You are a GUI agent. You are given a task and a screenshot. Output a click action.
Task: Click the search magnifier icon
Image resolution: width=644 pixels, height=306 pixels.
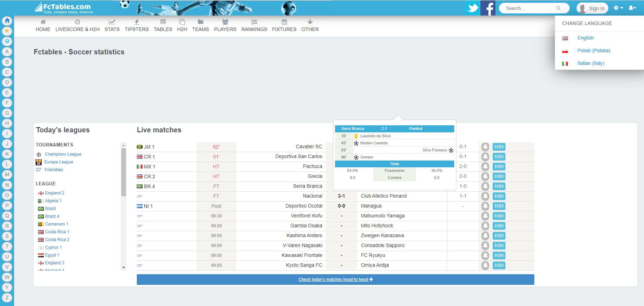point(558,8)
